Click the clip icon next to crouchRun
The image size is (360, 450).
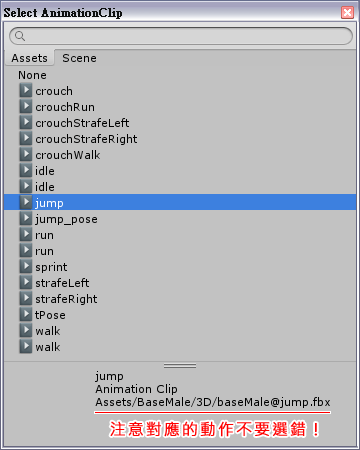point(26,106)
